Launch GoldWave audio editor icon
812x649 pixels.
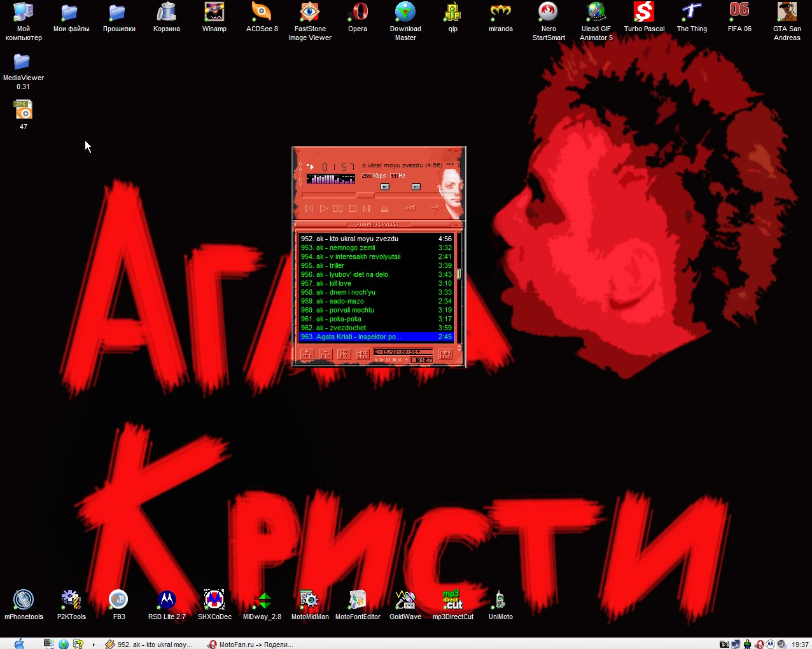[x=405, y=604]
